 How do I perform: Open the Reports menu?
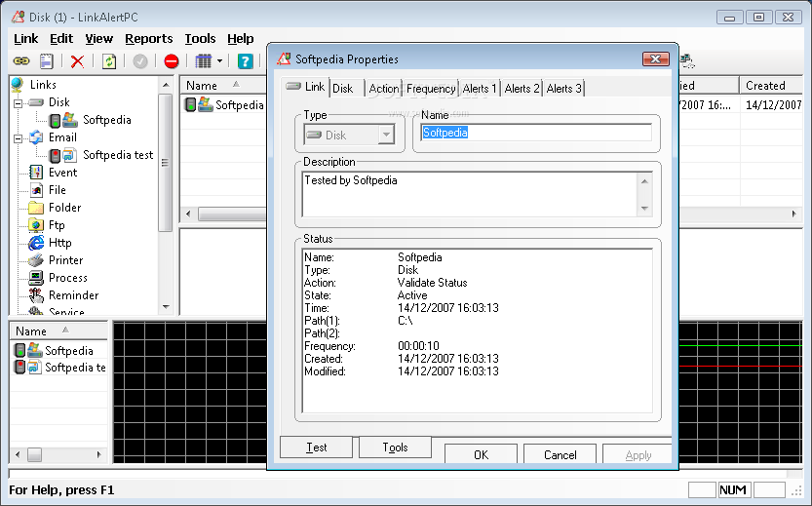click(148, 39)
